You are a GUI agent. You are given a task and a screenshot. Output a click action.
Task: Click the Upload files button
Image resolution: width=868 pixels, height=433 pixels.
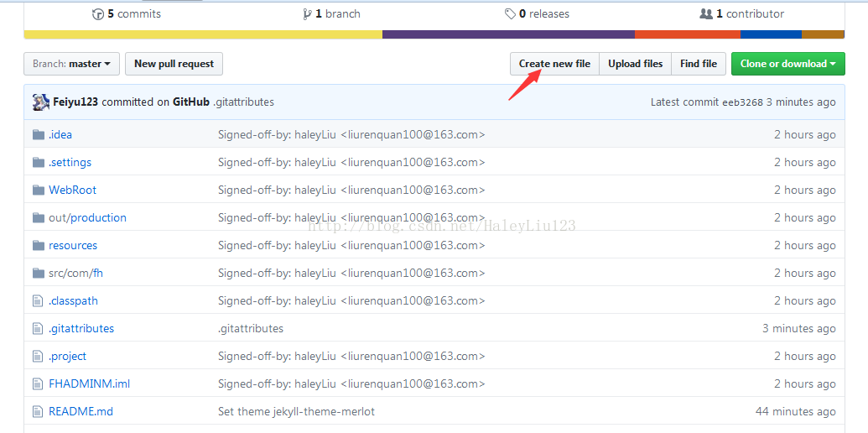636,64
